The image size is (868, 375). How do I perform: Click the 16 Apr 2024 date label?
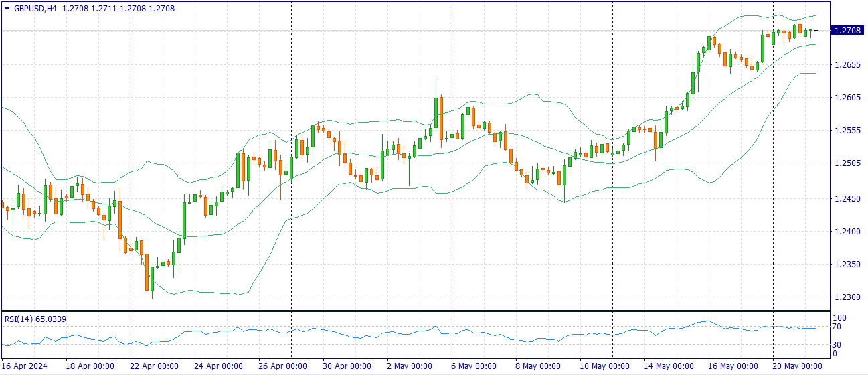[25, 366]
